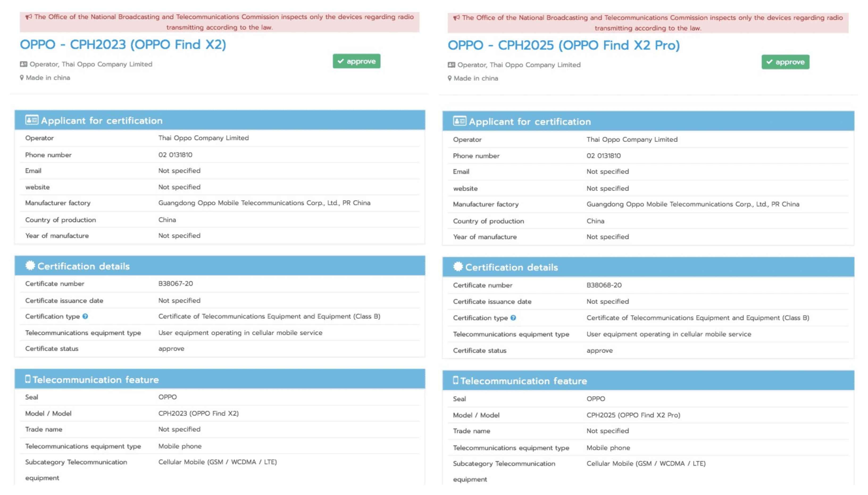
Task: Click the megaphone icon in the right notice banner
Action: (456, 18)
